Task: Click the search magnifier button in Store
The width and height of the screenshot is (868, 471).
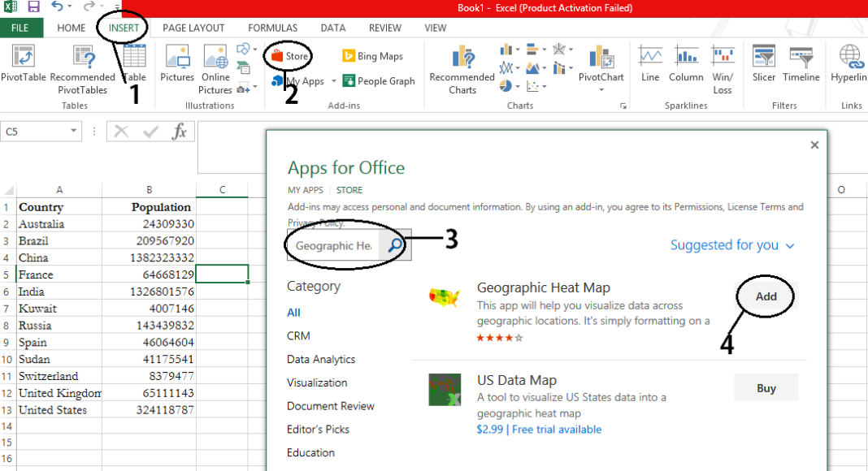Action: [x=395, y=246]
